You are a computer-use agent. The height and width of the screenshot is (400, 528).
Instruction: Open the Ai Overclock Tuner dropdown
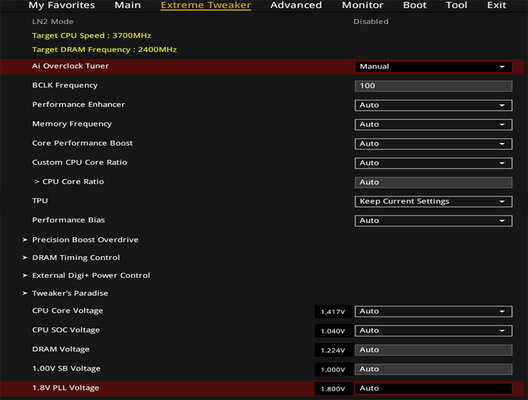click(433, 67)
